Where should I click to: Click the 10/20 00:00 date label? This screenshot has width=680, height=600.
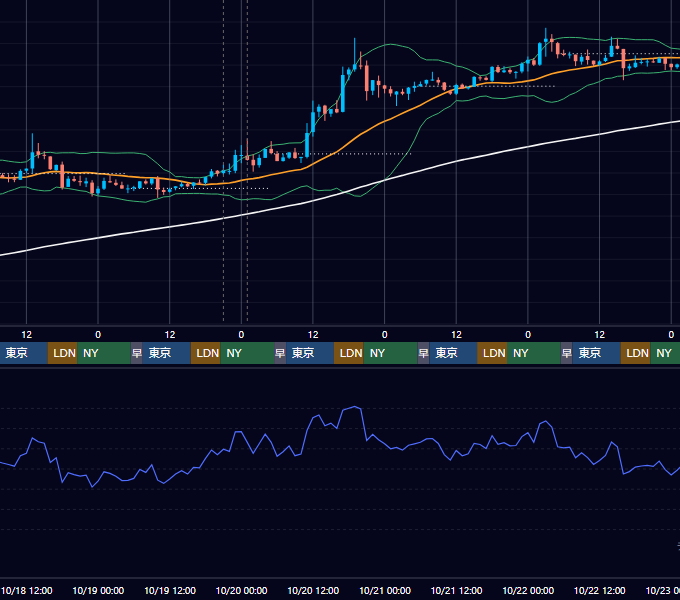242,590
